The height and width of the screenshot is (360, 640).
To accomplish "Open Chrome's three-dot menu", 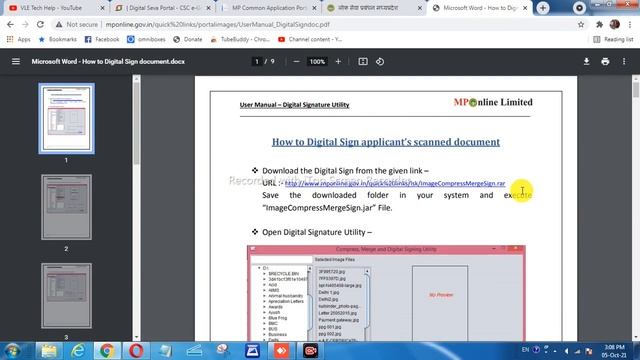I will pyautogui.click(x=631, y=24).
